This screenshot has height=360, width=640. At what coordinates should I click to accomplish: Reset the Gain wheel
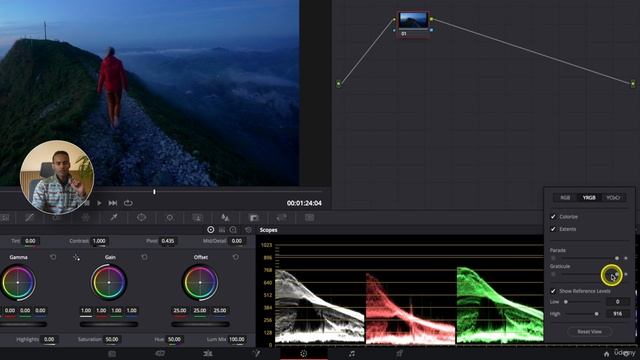click(x=144, y=257)
